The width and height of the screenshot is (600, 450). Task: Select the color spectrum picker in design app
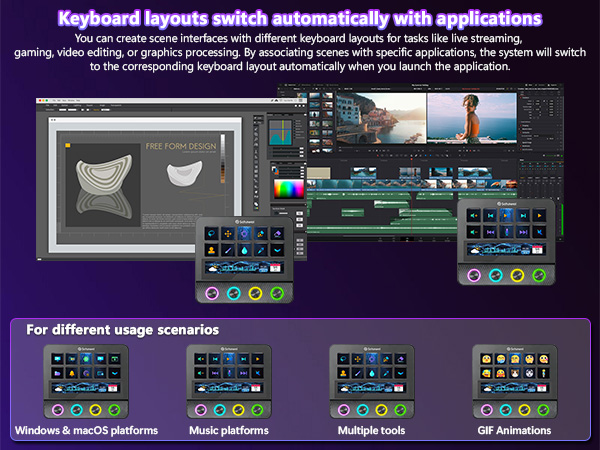coord(288,187)
